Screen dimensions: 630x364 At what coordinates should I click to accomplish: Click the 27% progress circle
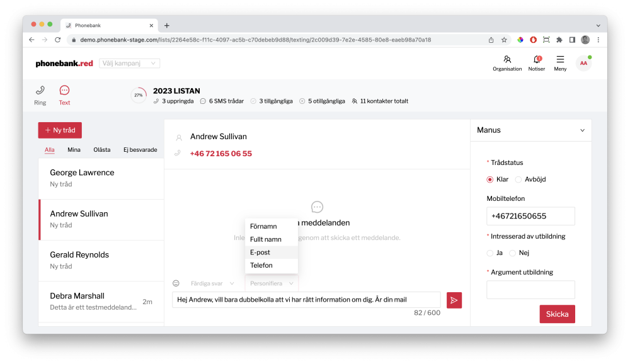click(x=139, y=95)
